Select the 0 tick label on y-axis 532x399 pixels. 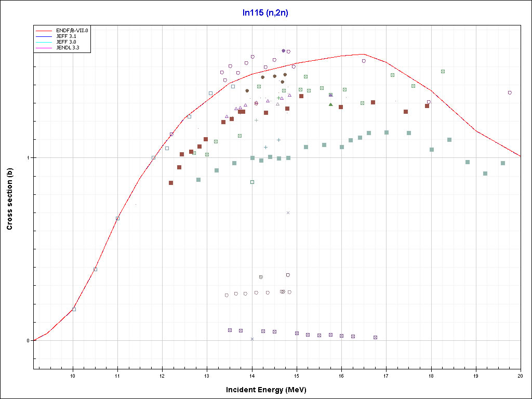(x=29, y=340)
